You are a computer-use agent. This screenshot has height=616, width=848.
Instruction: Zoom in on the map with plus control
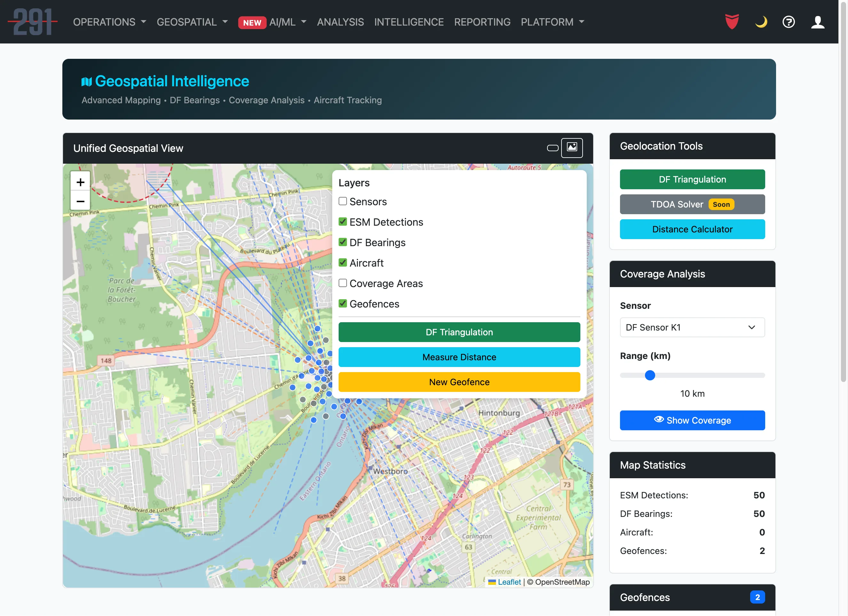(x=80, y=182)
